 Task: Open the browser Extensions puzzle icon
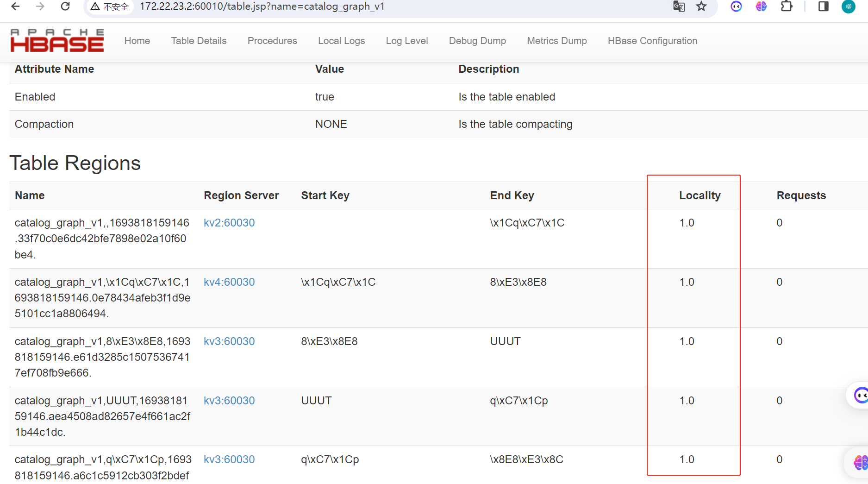pyautogui.click(x=787, y=6)
